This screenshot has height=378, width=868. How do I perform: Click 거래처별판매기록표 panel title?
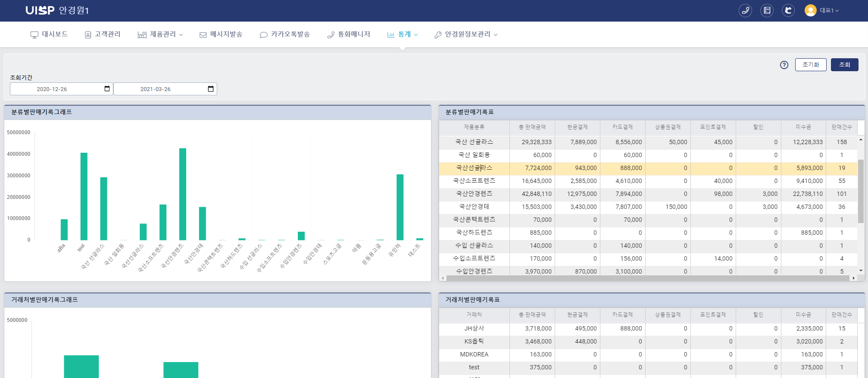(x=472, y=299)
